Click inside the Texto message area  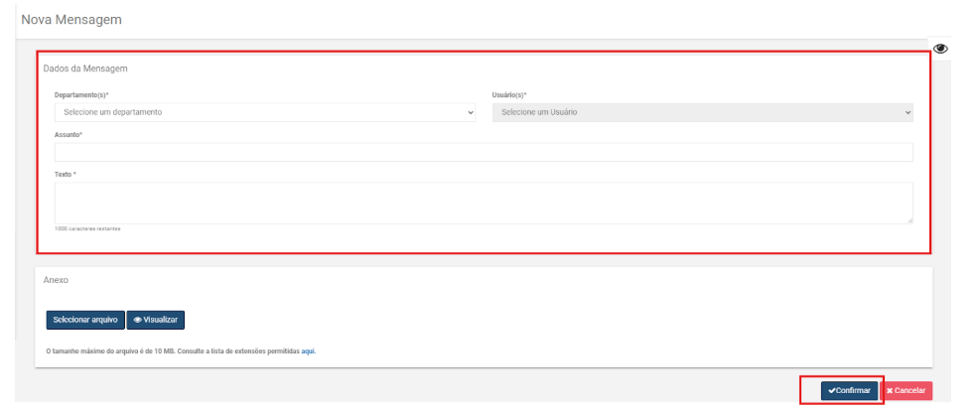click(484, 203)
